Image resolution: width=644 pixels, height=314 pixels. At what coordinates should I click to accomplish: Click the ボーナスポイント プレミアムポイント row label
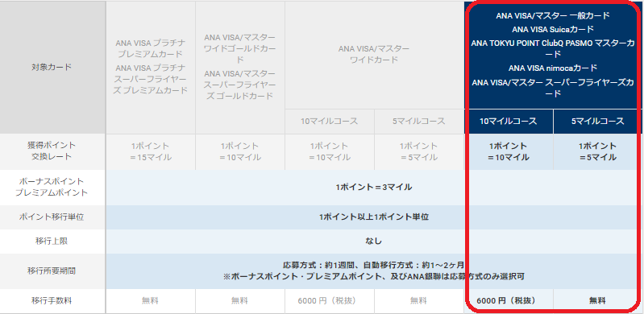click(52, 187)
